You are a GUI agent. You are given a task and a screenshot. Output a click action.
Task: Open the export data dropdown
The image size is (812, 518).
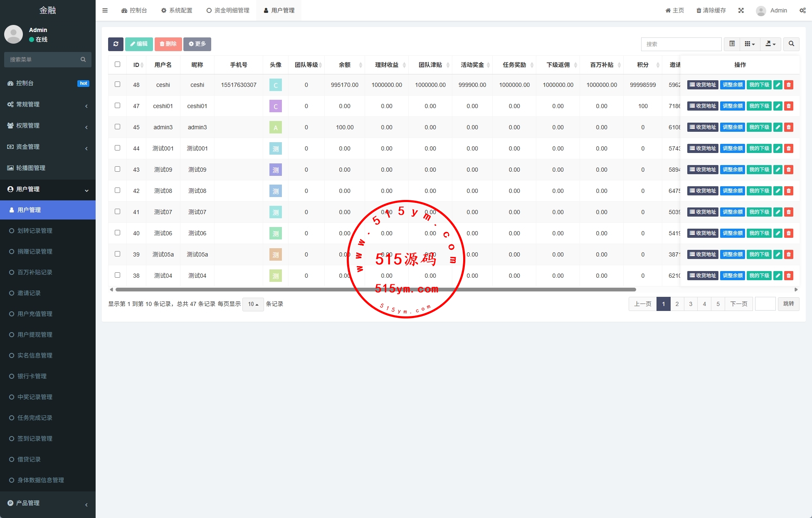click(770, 44)
